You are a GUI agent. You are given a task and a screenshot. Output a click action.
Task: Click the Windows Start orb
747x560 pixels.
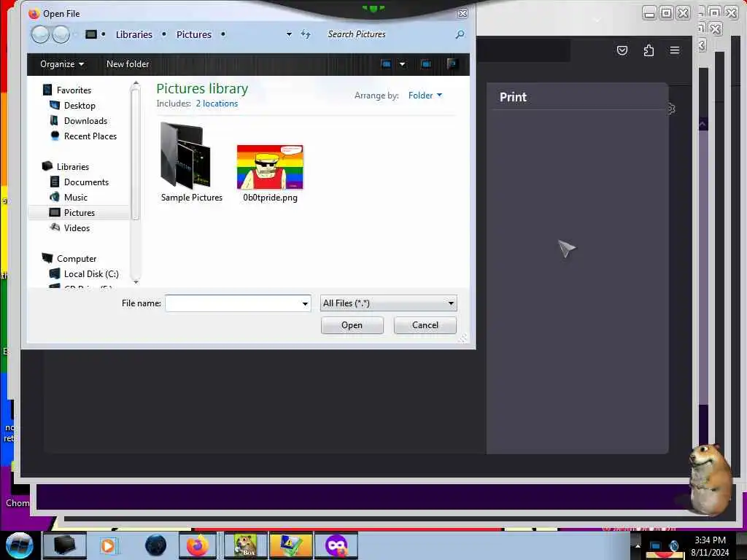tap(19, 545)
